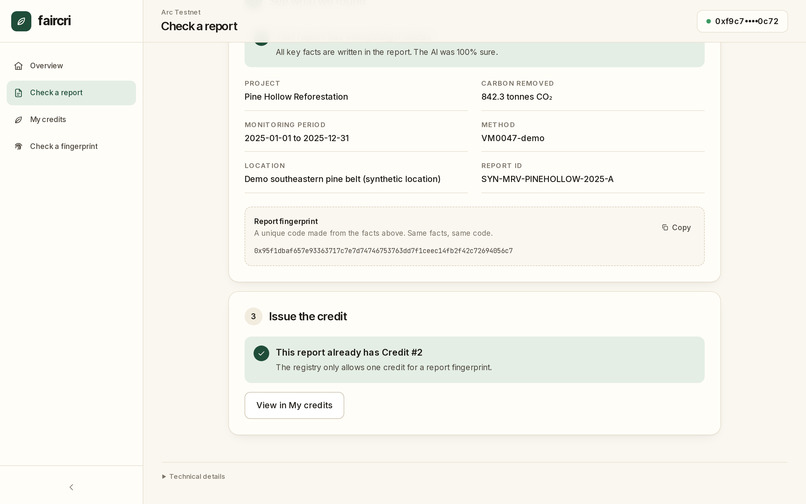806x504 pixels.
Task: Go to My credits in the sidebar
Action: [71, 119]
